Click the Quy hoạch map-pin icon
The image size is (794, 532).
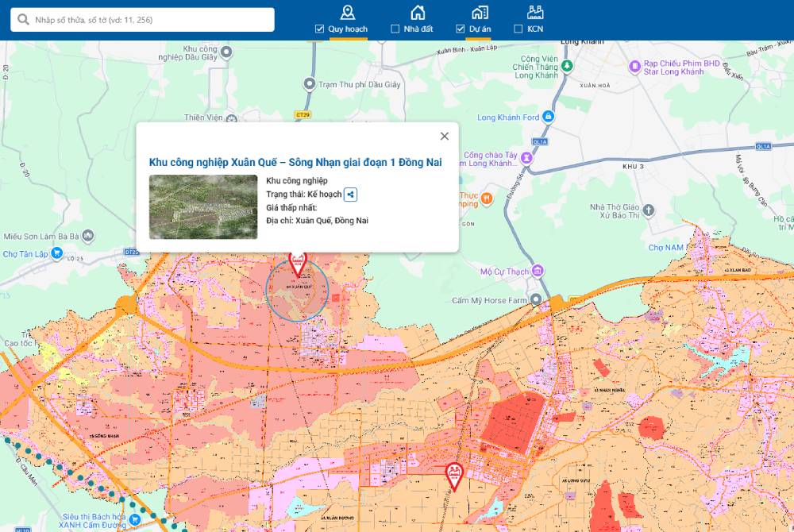347,12
